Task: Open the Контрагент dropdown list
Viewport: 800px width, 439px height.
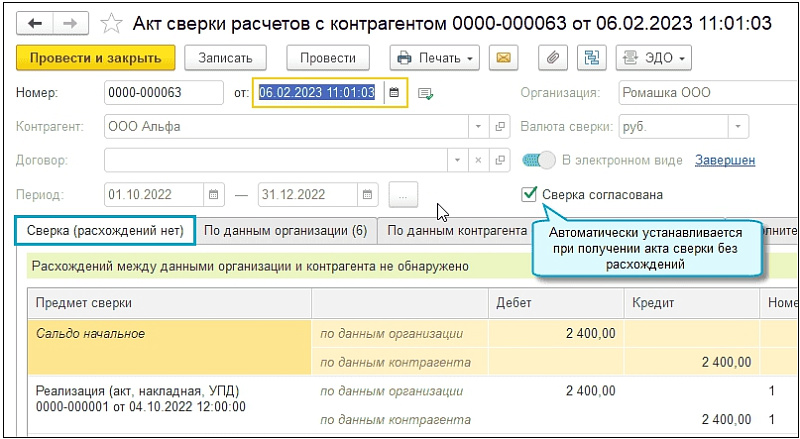Action: tap(479, 126)
